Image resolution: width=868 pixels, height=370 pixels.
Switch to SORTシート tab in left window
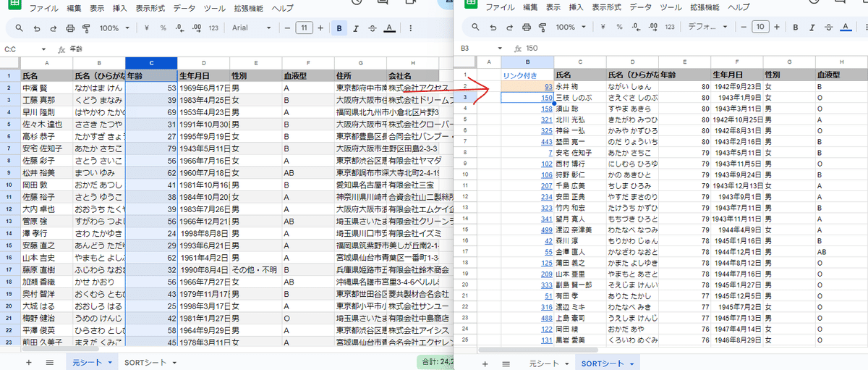[145, 362]
